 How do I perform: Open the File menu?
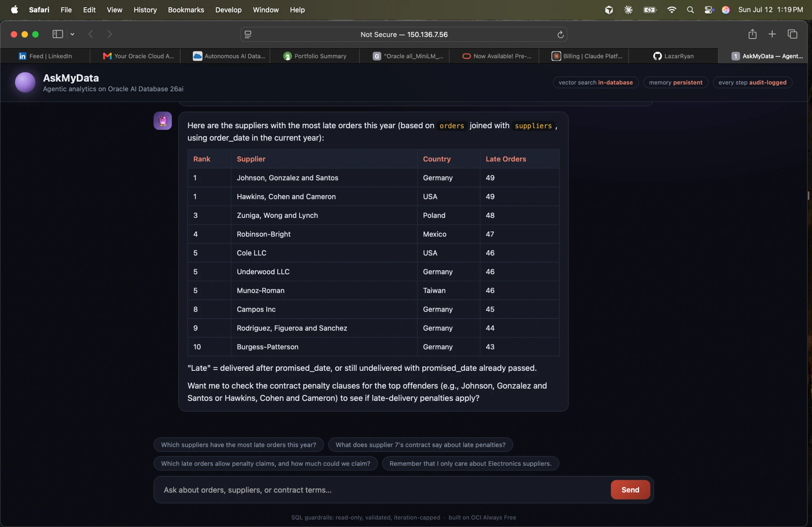pyautogui.click(x=66, y=10)
